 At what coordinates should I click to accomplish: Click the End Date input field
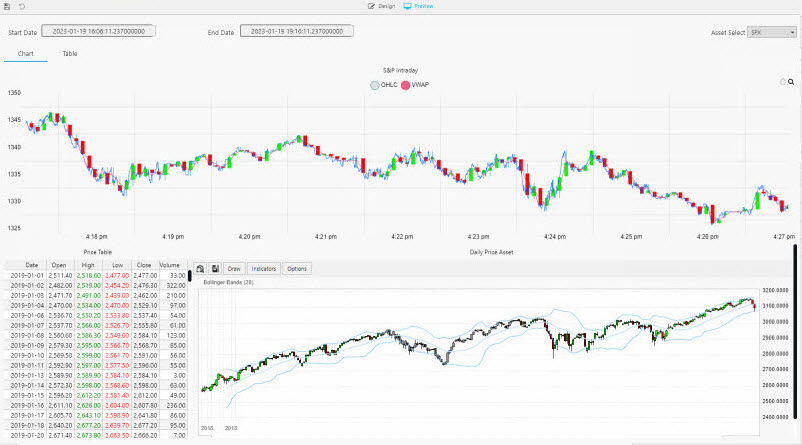tap(296, 32)
